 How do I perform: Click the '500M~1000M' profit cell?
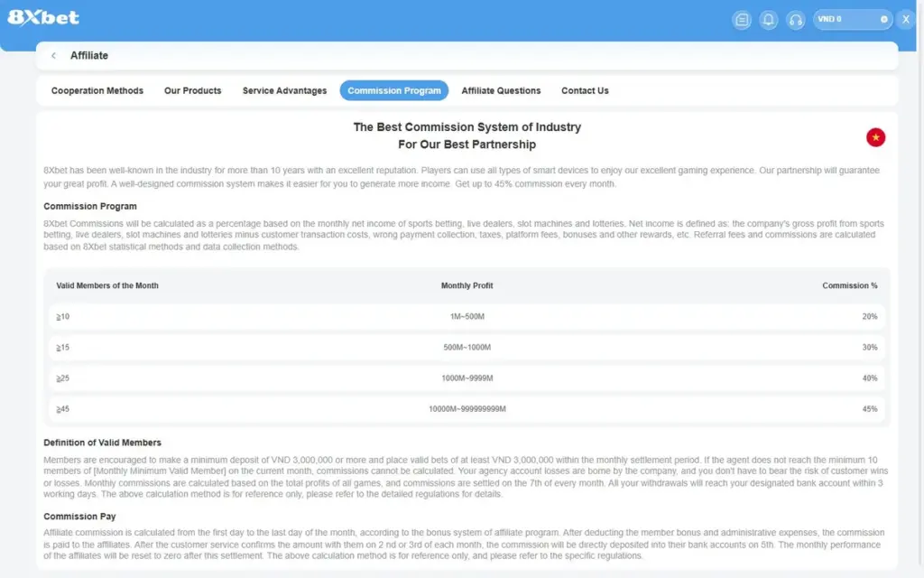467,348
